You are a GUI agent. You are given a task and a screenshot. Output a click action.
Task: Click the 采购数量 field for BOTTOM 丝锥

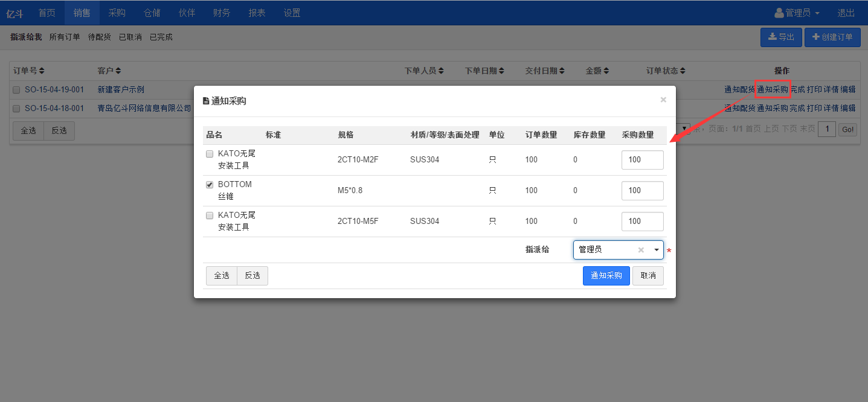(642, 191)
